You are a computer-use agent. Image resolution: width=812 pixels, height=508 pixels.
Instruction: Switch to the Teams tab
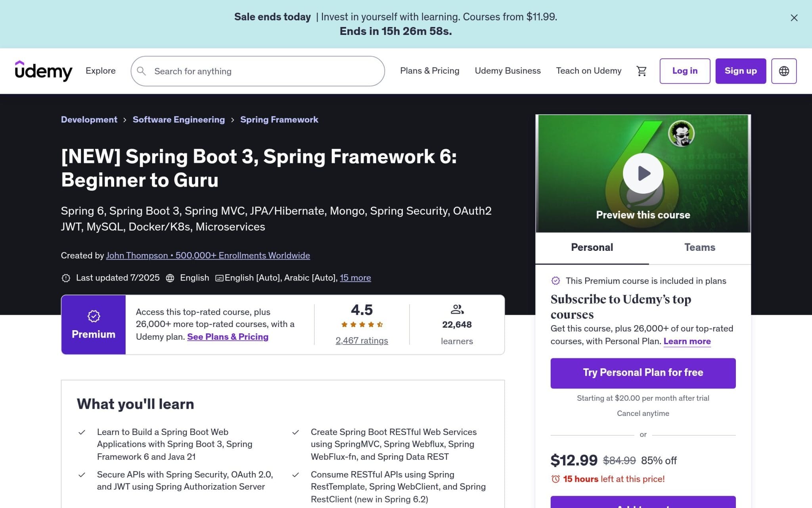700,247
